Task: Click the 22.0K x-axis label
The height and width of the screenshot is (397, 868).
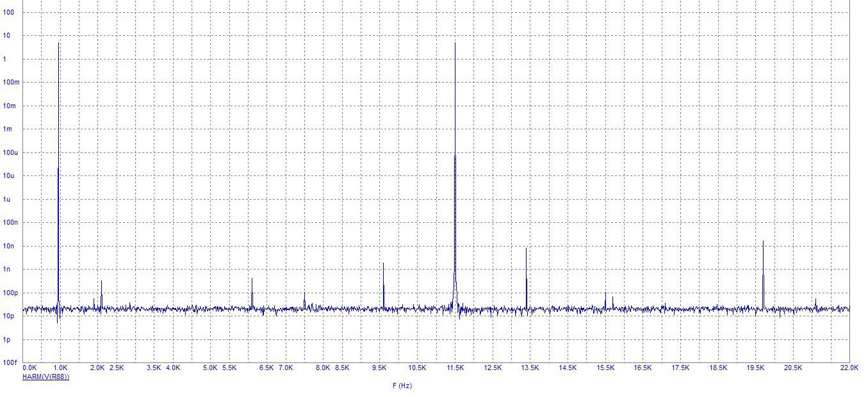Action: [x=849, y=368]
